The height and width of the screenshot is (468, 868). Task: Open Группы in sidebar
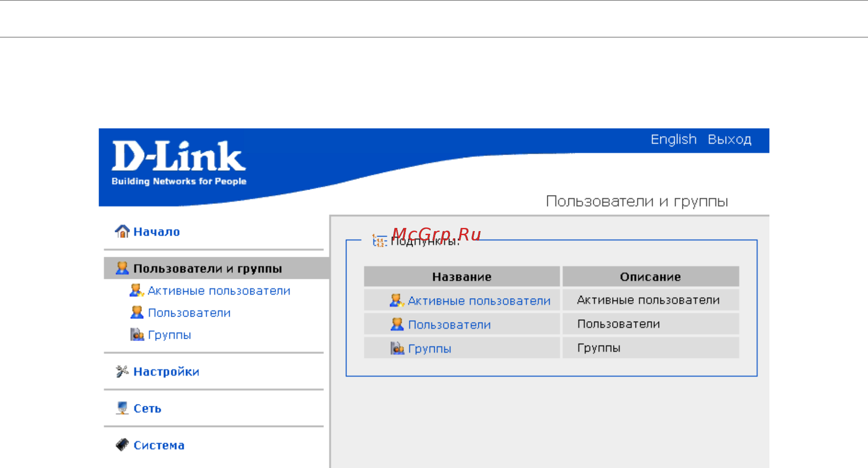(x=169, y=335)
